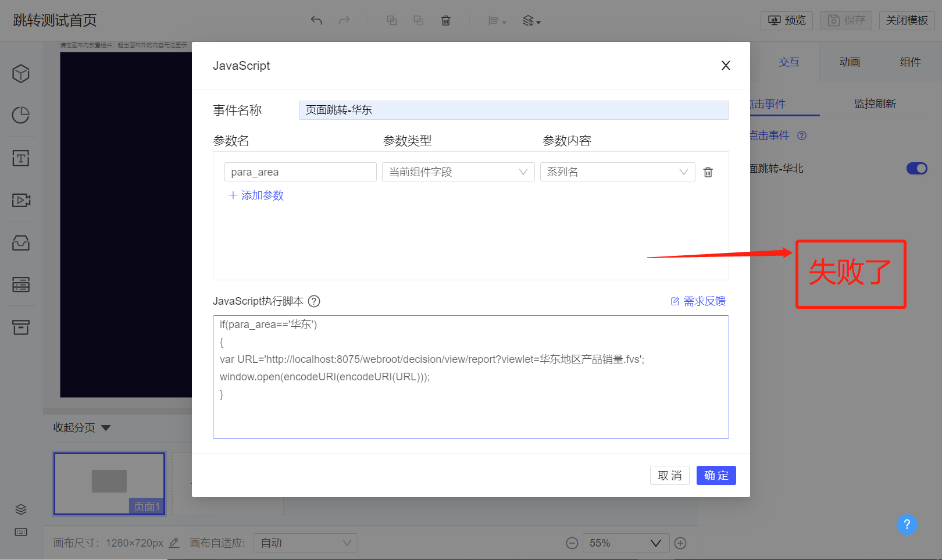Click the undo arrow in top toolbar
The image size is (942, 560).
(x=316, y=21)
